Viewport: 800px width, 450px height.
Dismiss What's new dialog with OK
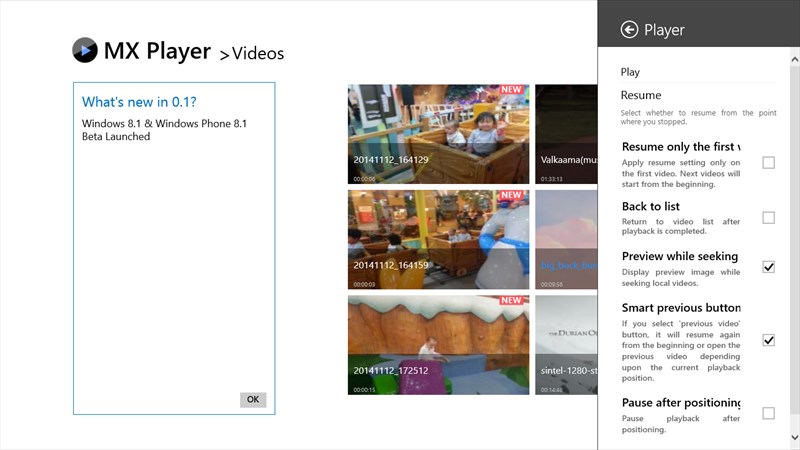[253, 399]
